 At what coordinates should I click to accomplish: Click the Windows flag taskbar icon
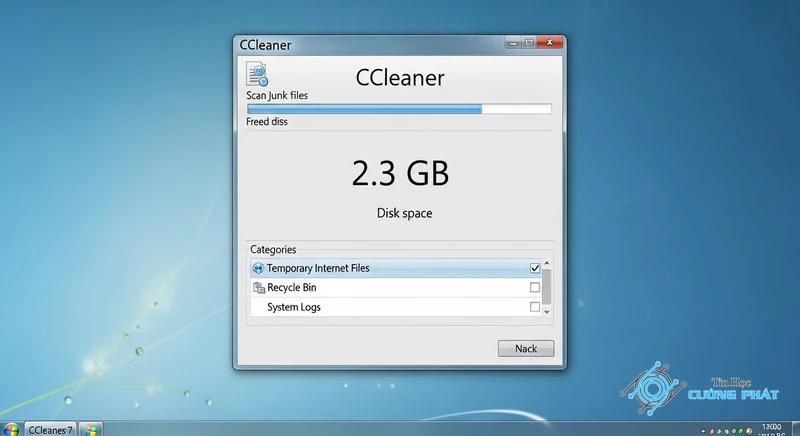pyautogui.click(x=91, y=429)
